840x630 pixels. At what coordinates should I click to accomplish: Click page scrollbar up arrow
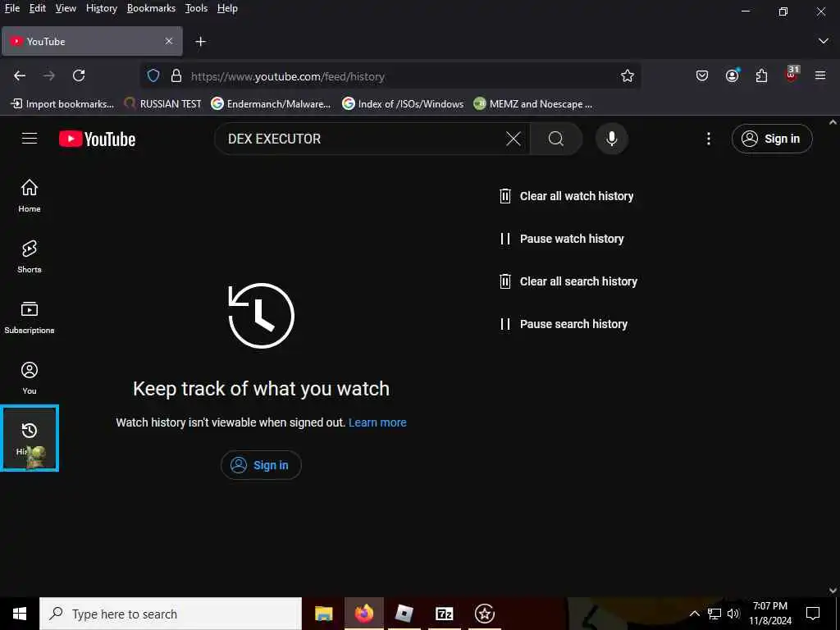[x=833, y=123]
